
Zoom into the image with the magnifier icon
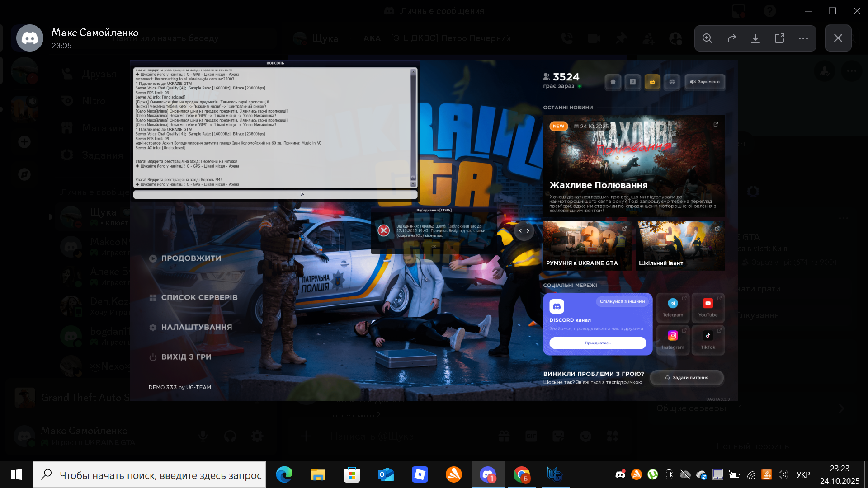click(708, 38)
